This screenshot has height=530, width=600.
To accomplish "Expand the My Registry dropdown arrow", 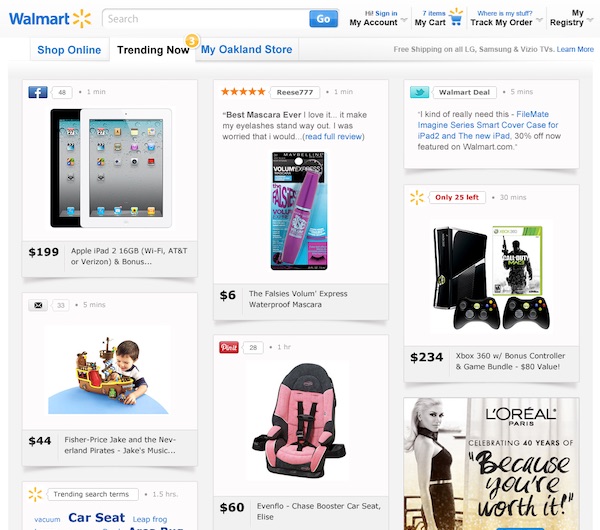I will [x=590, y=20].
